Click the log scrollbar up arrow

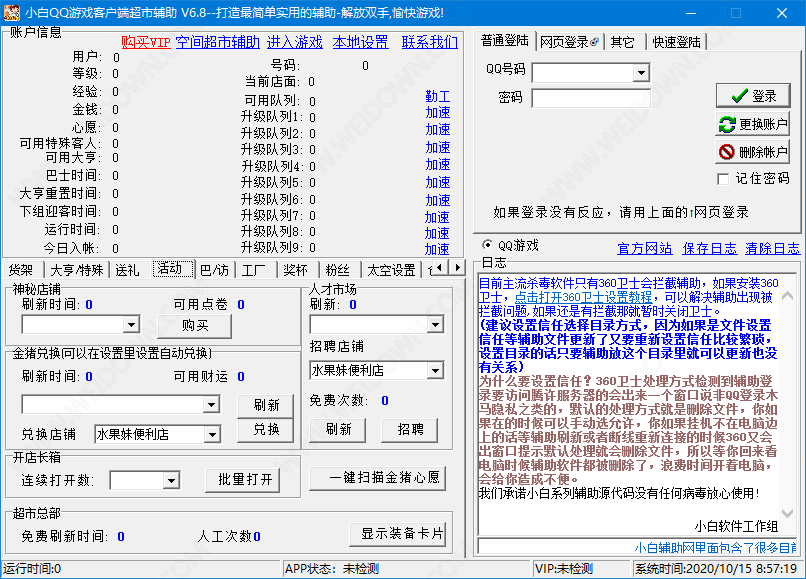pyautogui.click(x=787, y=296)
